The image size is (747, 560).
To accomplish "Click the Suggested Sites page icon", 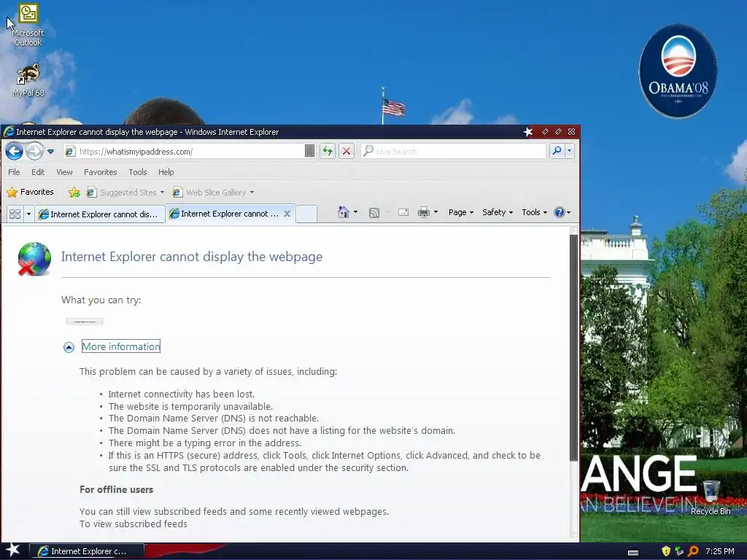I will (91, 192).
